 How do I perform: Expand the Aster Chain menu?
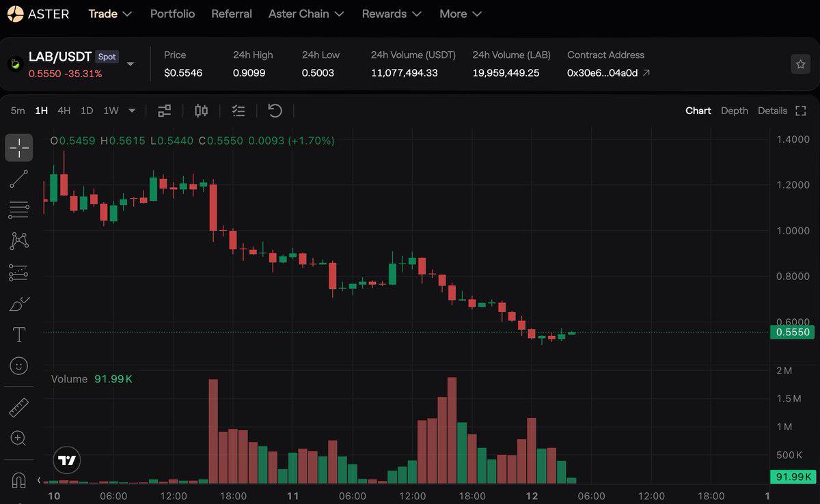306,14
